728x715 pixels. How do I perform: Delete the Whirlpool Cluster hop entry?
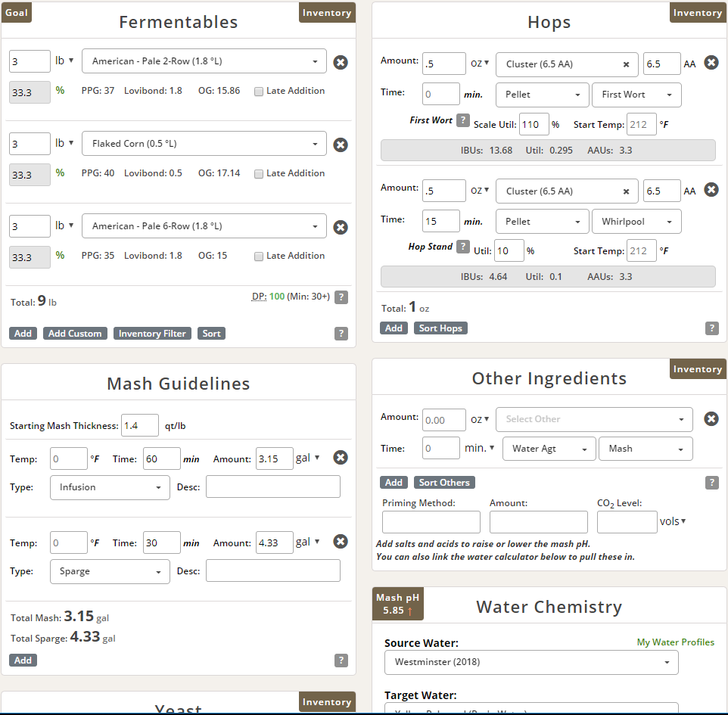point(711,190)
